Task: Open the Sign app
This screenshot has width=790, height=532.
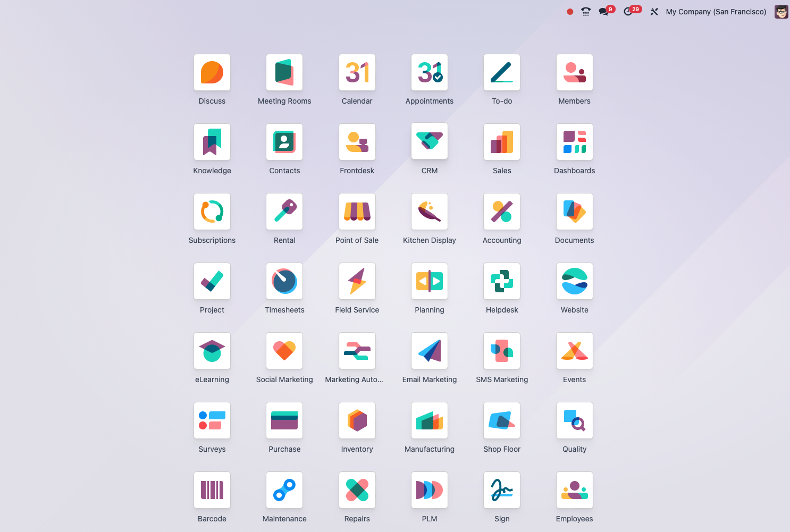Action: coord(502,491)
